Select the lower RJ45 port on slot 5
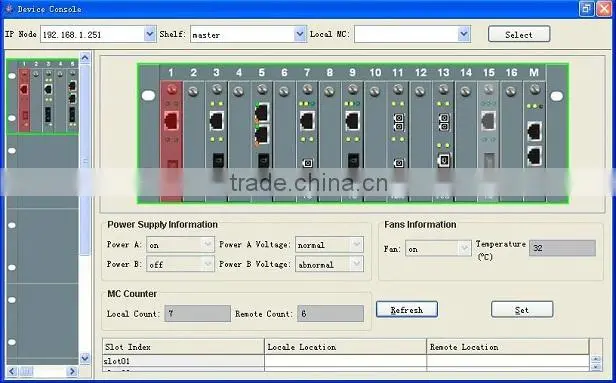616x383 pixels. click(x=262, y=135)
